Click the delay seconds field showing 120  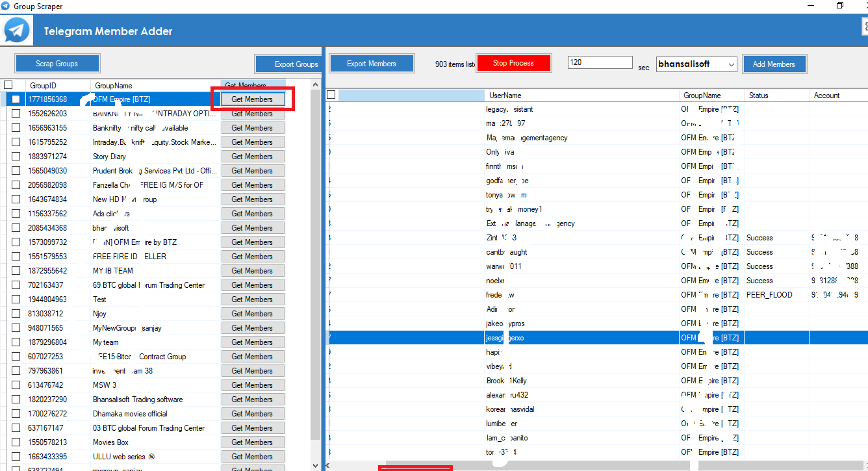coord(600,62)
